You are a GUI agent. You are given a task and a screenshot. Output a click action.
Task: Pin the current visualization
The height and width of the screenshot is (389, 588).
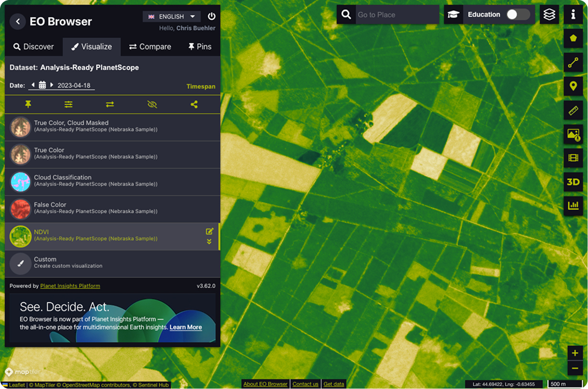[28, 104]
